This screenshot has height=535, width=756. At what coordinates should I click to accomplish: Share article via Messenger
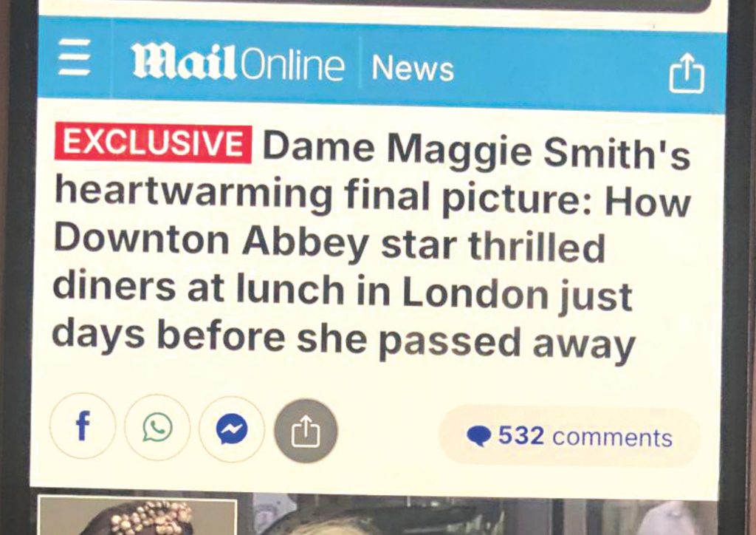(x=232, y=429)
